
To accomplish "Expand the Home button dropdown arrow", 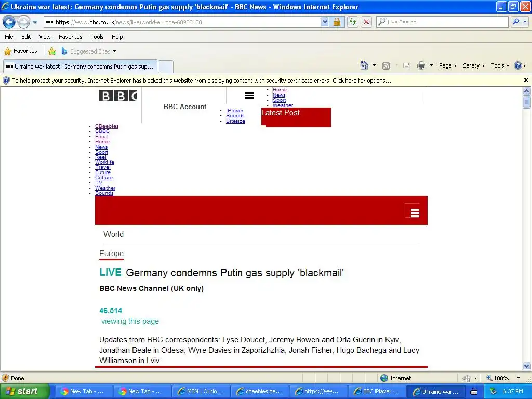I will pos(374,65).
